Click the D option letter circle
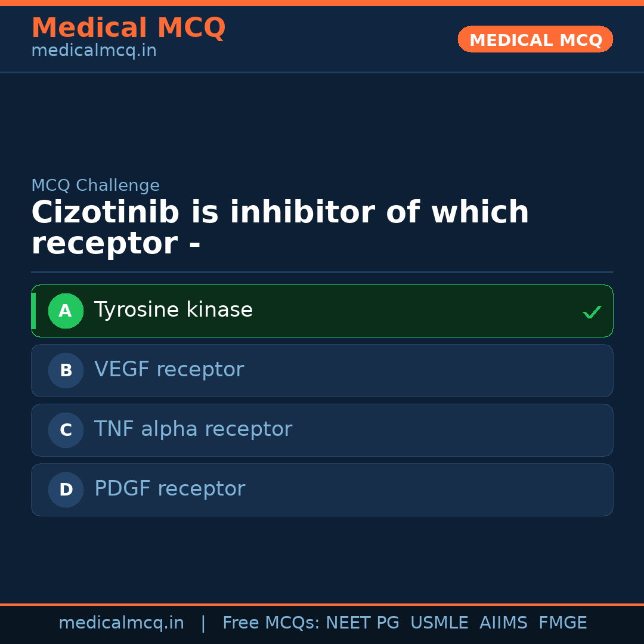Screen dimensions: 644x644 [66, 490]
